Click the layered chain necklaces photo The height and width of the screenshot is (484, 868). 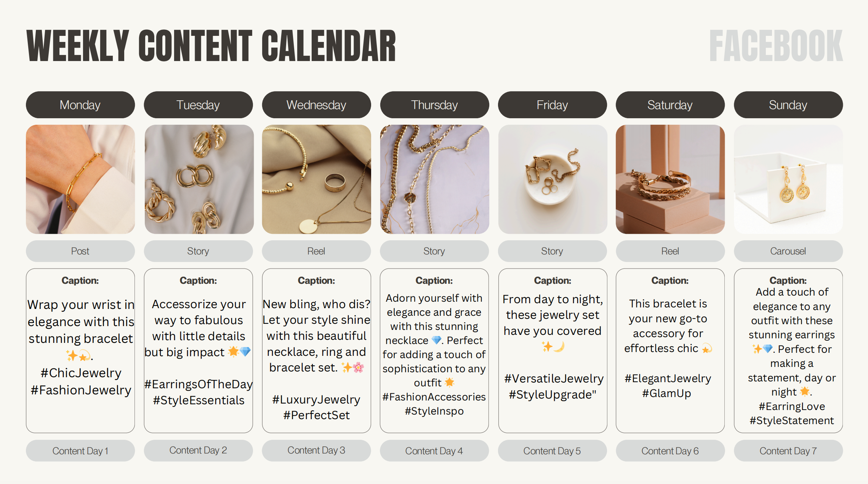pos(434,179)
